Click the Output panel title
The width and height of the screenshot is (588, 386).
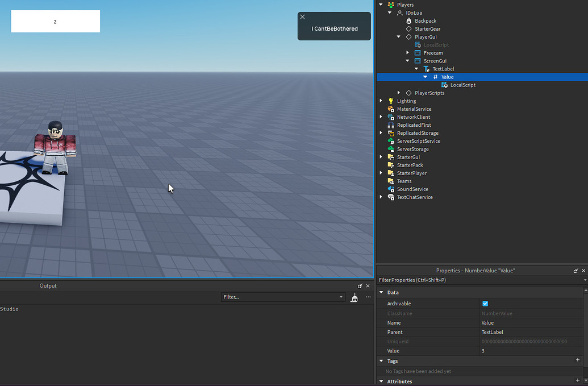[x=48, y=286]
